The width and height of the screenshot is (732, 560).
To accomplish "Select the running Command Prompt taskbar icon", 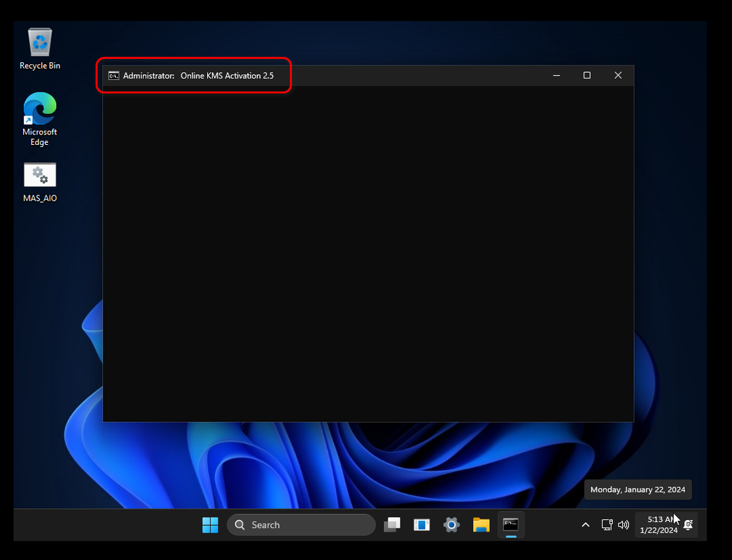I will click(x=511, y=524).
